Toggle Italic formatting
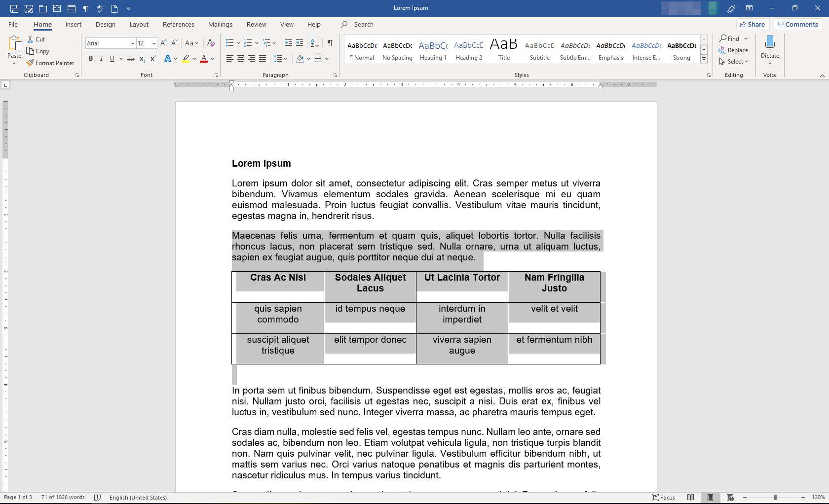829x504 pixels. [102, 59]
